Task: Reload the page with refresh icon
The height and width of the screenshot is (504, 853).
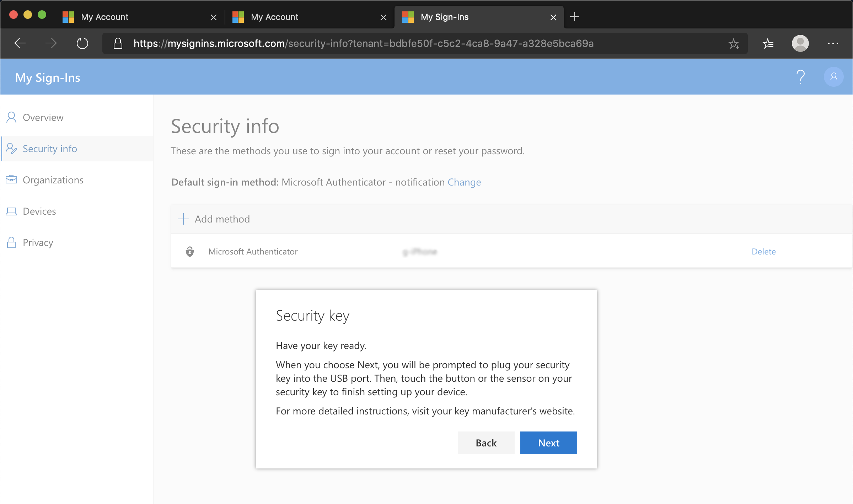Action: 82,43
